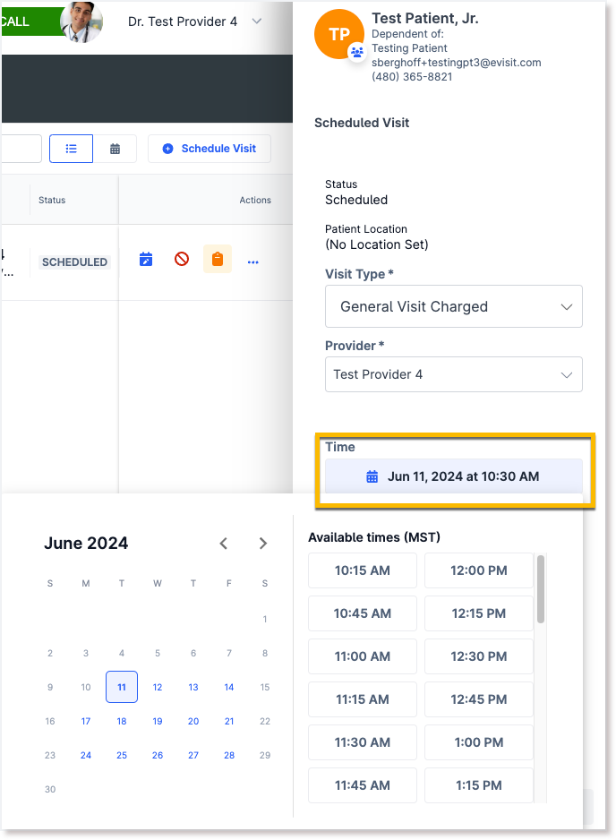
Task: Open the Visit Type dropdown
Action: tap(454, 306)
